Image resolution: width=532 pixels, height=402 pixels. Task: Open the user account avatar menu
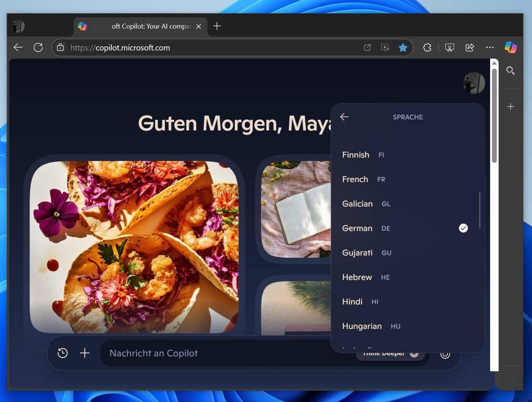coord(474,83)
